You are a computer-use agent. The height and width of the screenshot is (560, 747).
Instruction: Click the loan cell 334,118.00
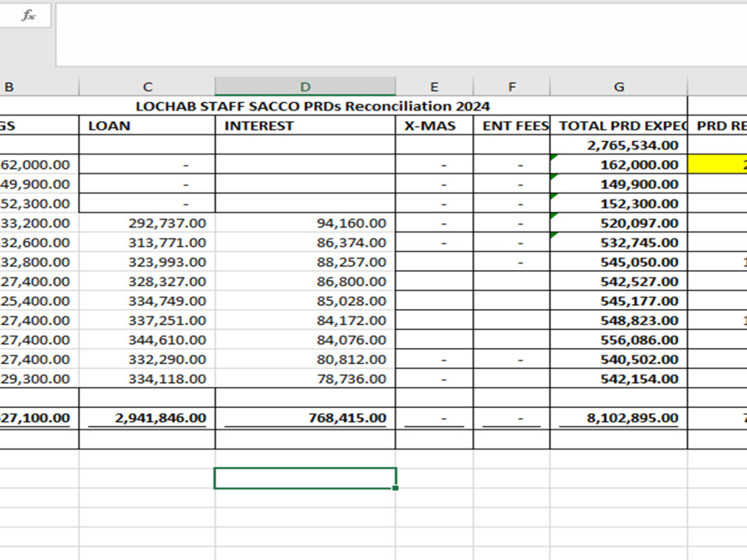click(x=147, y=379)
